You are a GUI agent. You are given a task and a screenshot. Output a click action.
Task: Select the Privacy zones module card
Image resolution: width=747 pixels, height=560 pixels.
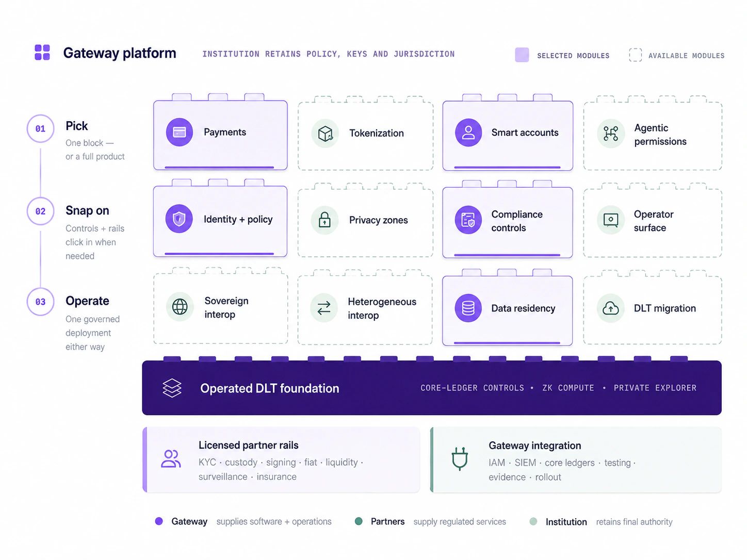pos(366,220)
